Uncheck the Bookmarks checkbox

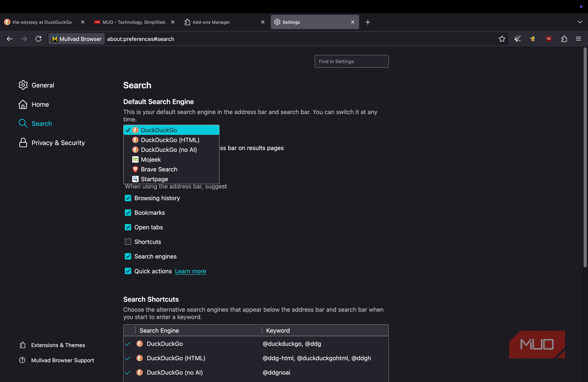click(x=128, y=213)
